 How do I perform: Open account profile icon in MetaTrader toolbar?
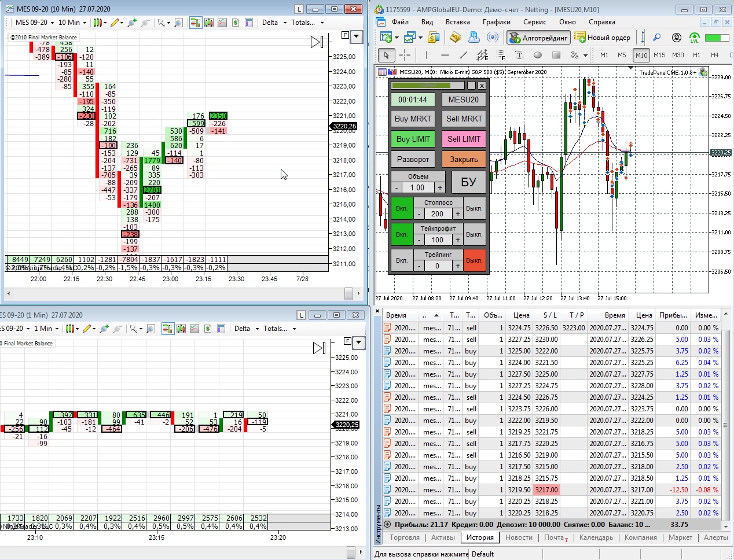(x=676, y=38)
